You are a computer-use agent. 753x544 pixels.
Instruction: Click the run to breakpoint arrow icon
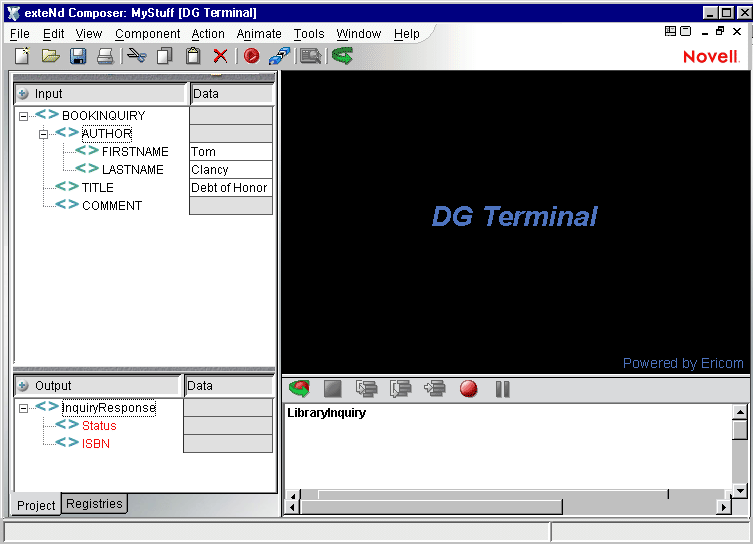[435, 388]
